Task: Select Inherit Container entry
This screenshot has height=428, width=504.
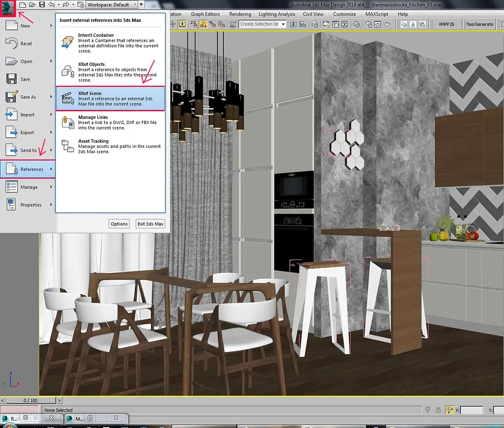Action: tap(110, 43)
